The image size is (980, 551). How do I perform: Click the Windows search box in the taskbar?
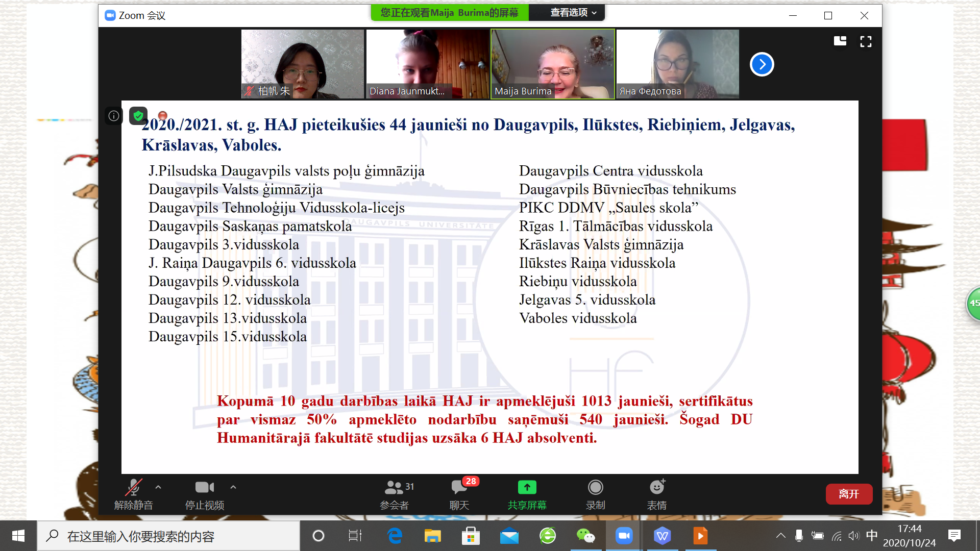(168, 536)
